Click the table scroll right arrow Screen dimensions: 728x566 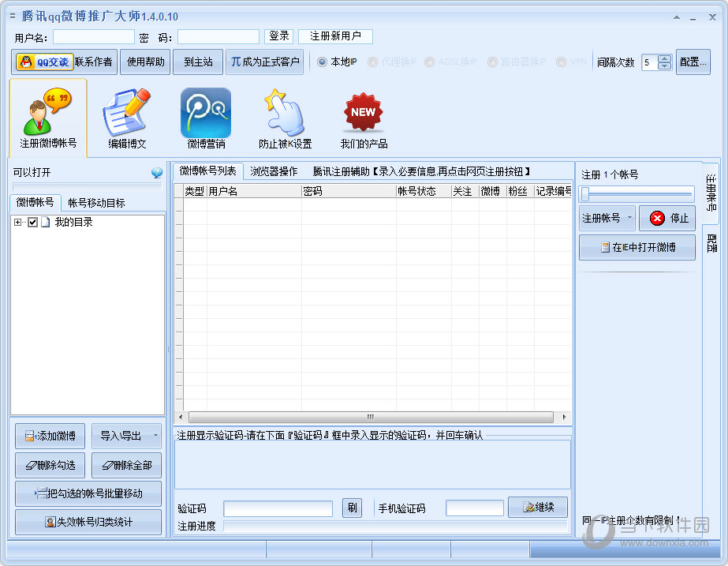(564, 417)
